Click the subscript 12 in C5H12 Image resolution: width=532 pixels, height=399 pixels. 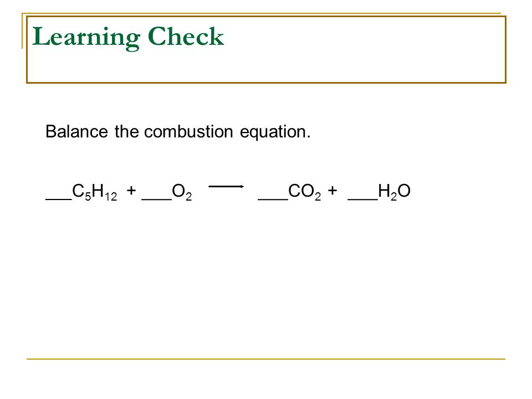(111, 196)
